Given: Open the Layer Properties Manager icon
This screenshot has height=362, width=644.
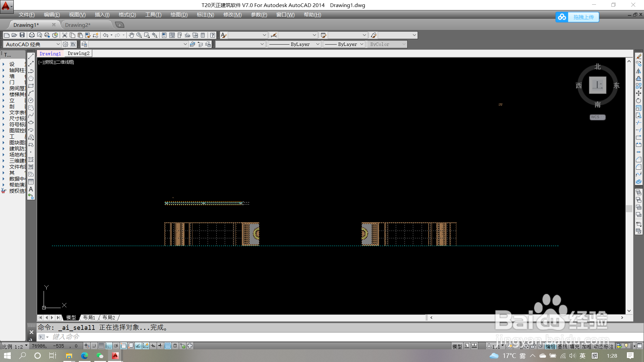Looking at the screenshot, I should click(84, 44).
